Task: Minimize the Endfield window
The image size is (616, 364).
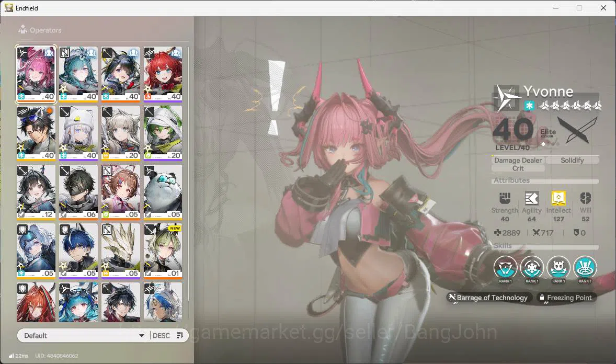Action: [556, 8]
